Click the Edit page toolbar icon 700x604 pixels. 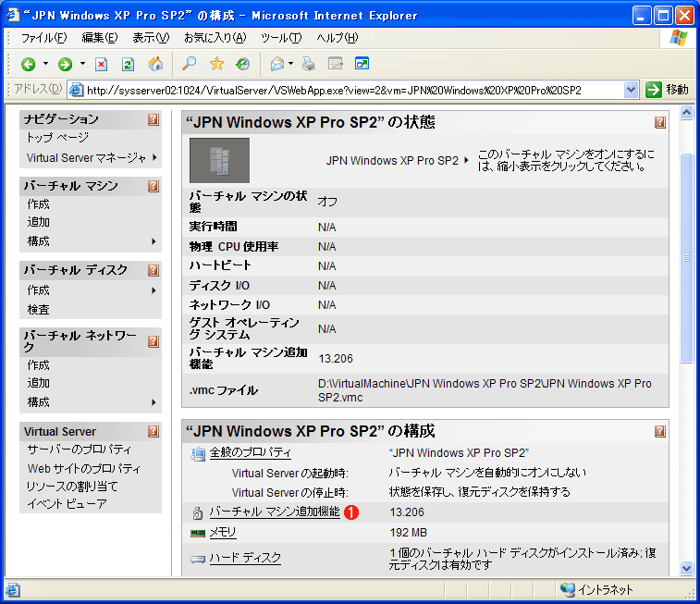click(x=336, y=64)
